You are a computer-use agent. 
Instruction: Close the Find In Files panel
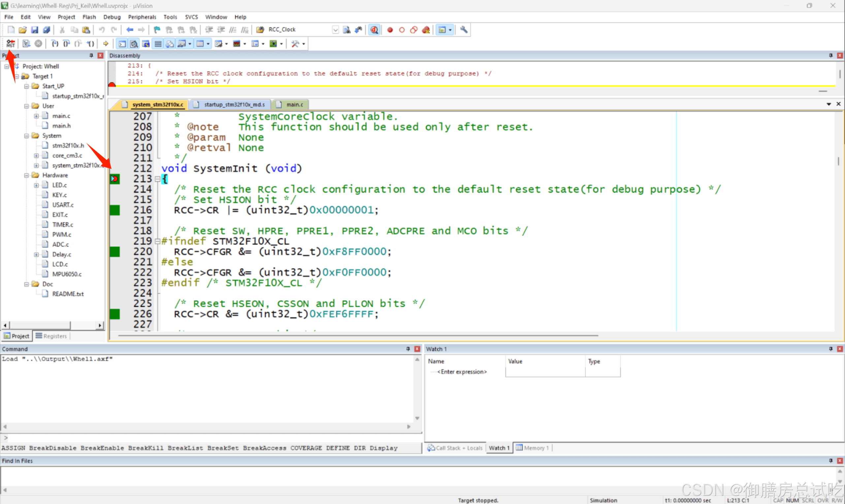tap(840, 460)
